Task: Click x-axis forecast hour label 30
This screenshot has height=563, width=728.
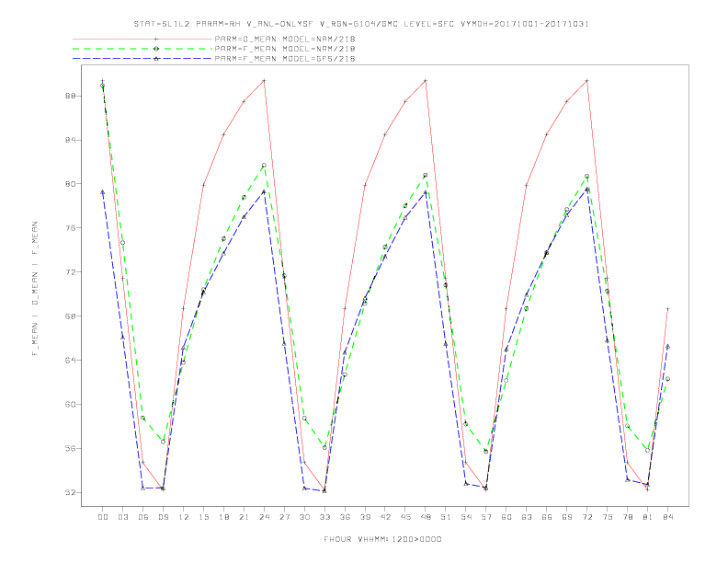Action: pyautogui.click(x=304, y=517)
